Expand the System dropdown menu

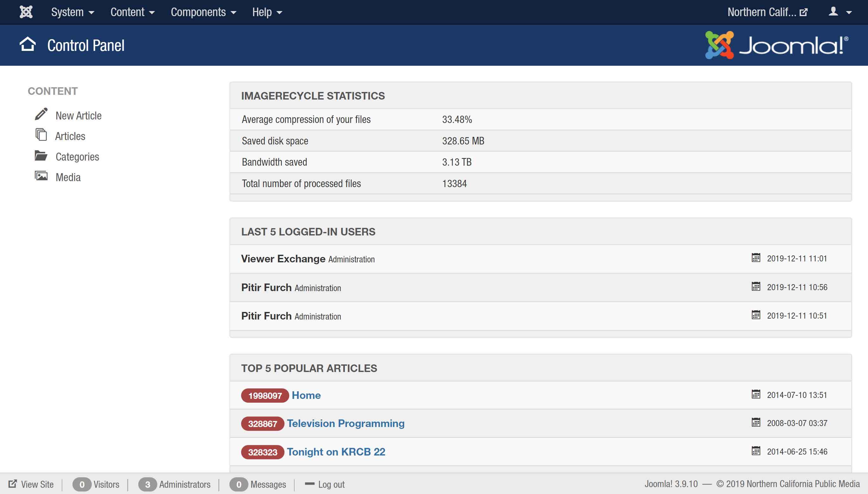[72, 12]
